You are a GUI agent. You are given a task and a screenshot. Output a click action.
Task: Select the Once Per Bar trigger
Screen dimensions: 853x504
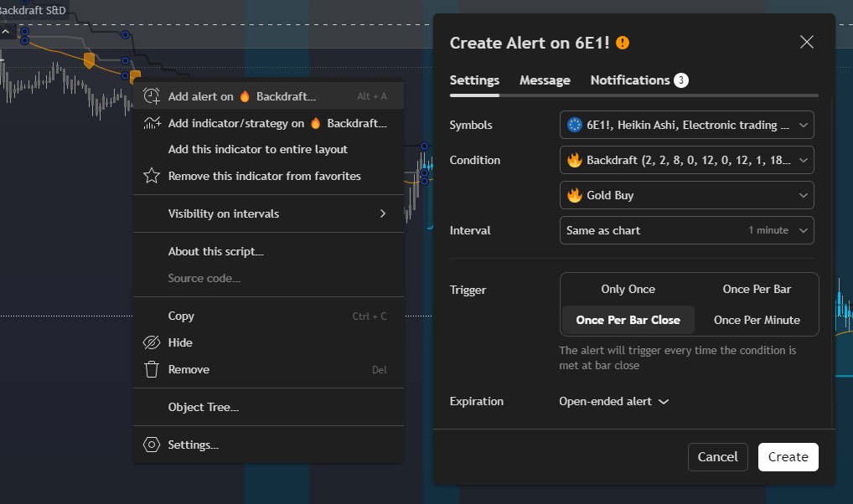click(757, 289)
